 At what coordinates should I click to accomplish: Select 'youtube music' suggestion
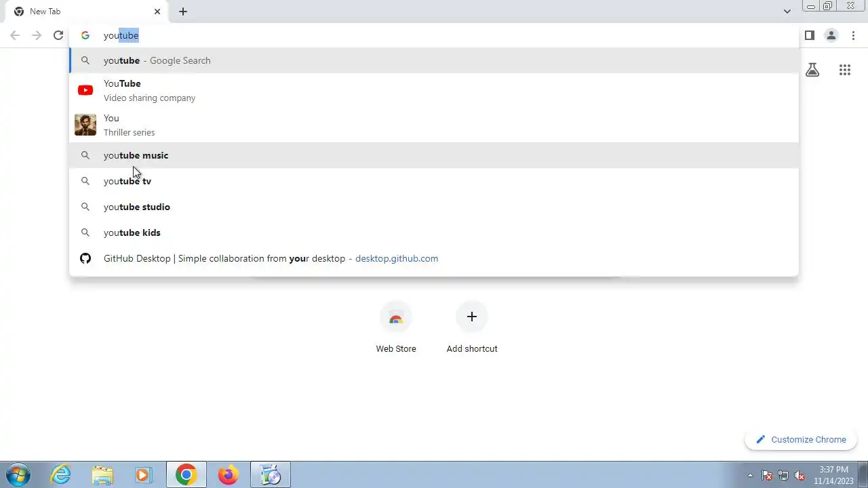coord(434,155)
